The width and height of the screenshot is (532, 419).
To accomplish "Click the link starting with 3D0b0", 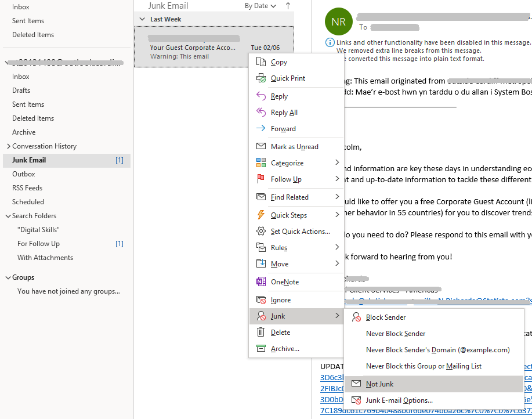I will tap(331, 399).
